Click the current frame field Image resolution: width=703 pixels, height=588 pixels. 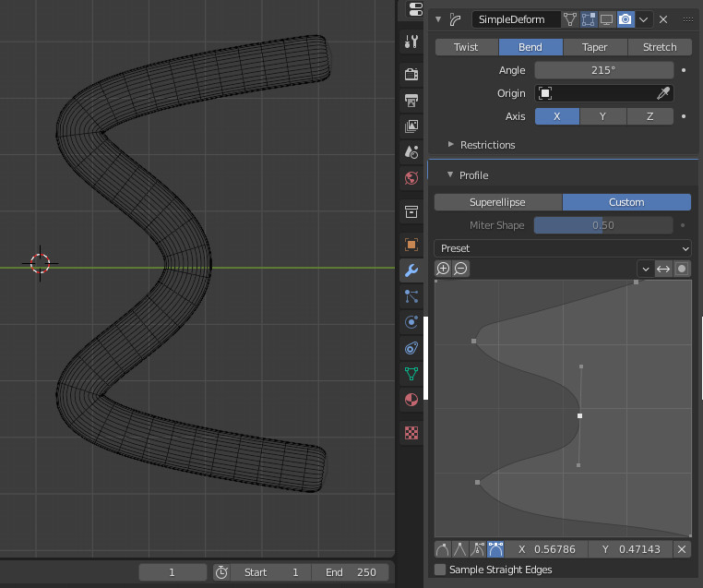173,572
